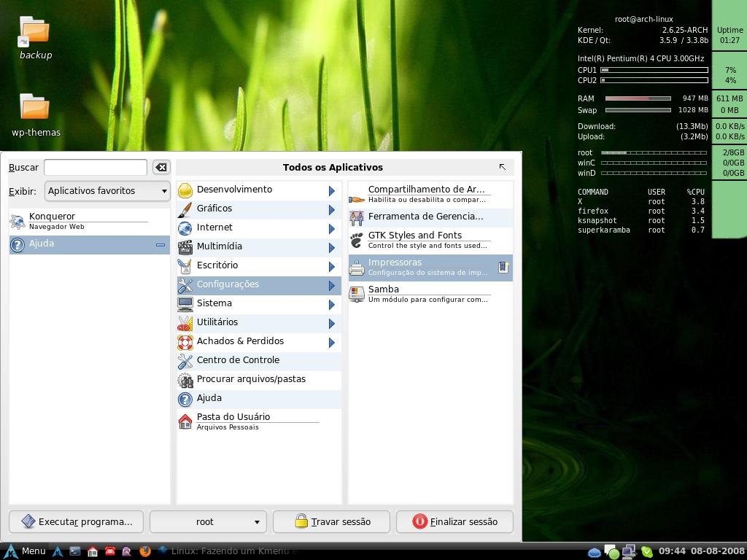747x560 pixels.
Task: Expand the Desenvolvimento category
Action: (259, 190)
